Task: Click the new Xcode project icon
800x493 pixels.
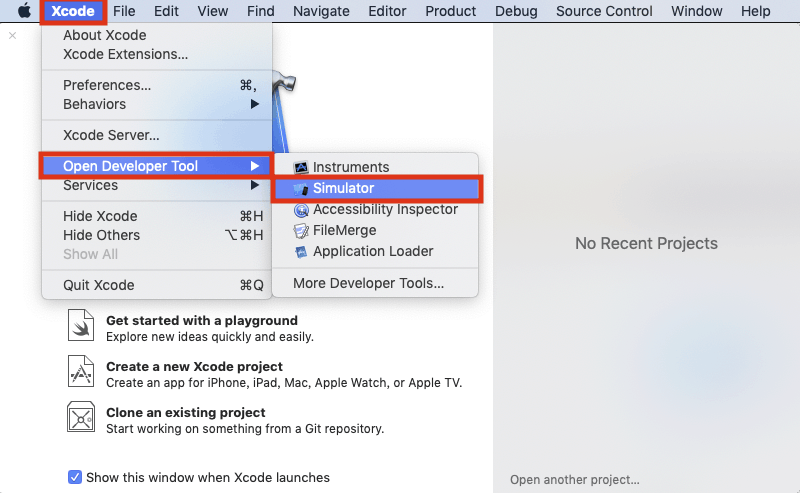Action: pos(81,371)
